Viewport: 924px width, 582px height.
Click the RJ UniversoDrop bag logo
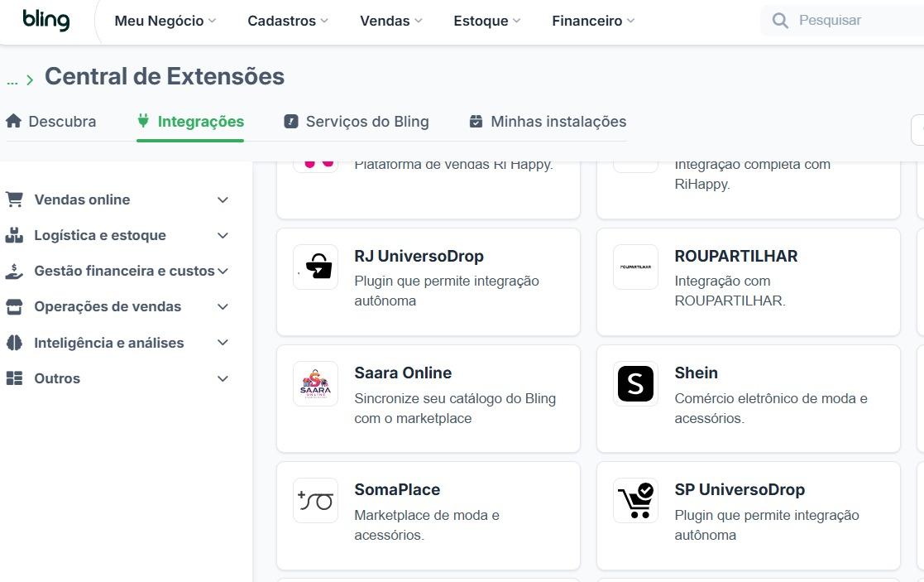coord(316,267)
